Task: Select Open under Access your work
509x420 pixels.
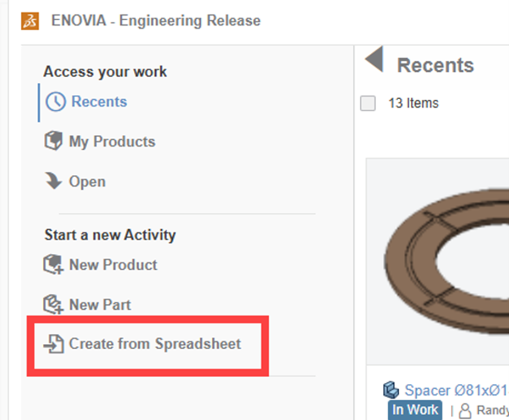Action: click(89, 181)
